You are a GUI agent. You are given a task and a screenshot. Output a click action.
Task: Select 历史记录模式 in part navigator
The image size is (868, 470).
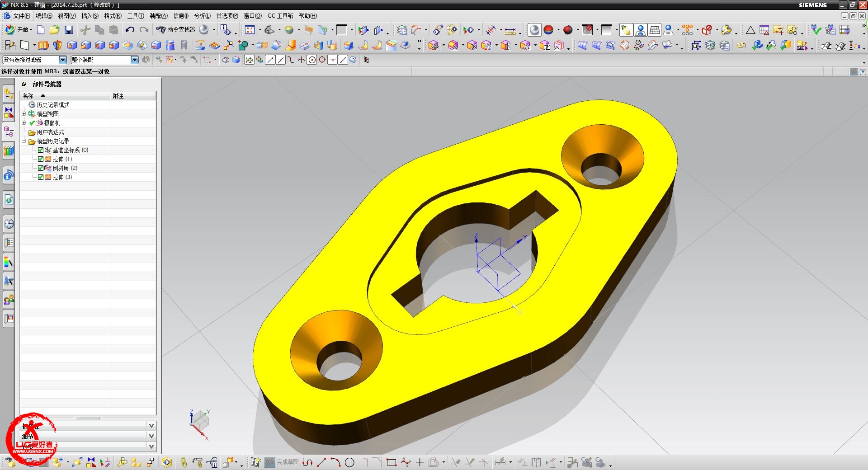pos(53,105)
